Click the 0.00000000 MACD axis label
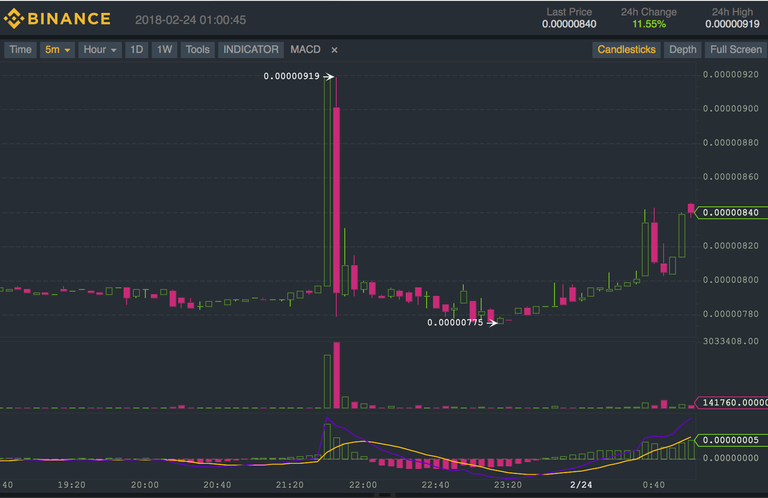Screen dimensions: 768x498 pyautogui.click(x=731, y=458)
